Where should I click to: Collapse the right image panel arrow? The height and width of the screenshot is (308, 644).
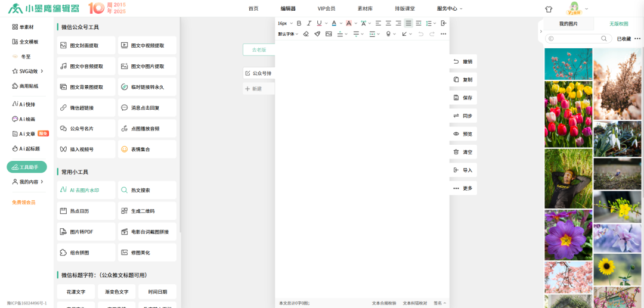coord(540,32)
